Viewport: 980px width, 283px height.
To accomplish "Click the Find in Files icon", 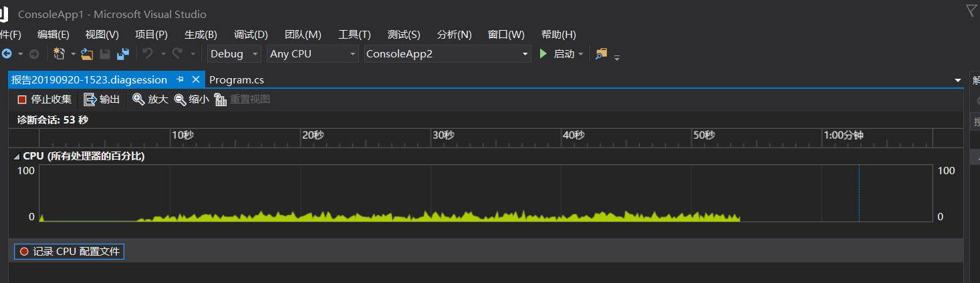I will tap(602, 53).
